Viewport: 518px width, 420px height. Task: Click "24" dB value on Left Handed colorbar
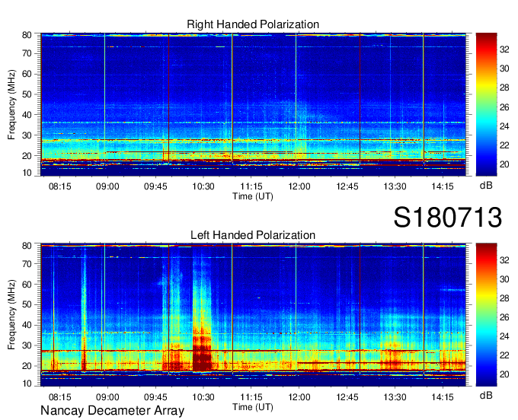504,336
